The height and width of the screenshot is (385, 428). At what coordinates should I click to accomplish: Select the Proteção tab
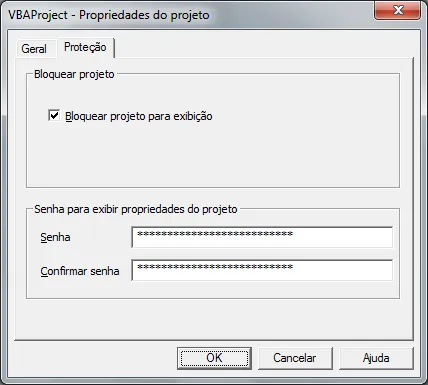click(85, 47)
